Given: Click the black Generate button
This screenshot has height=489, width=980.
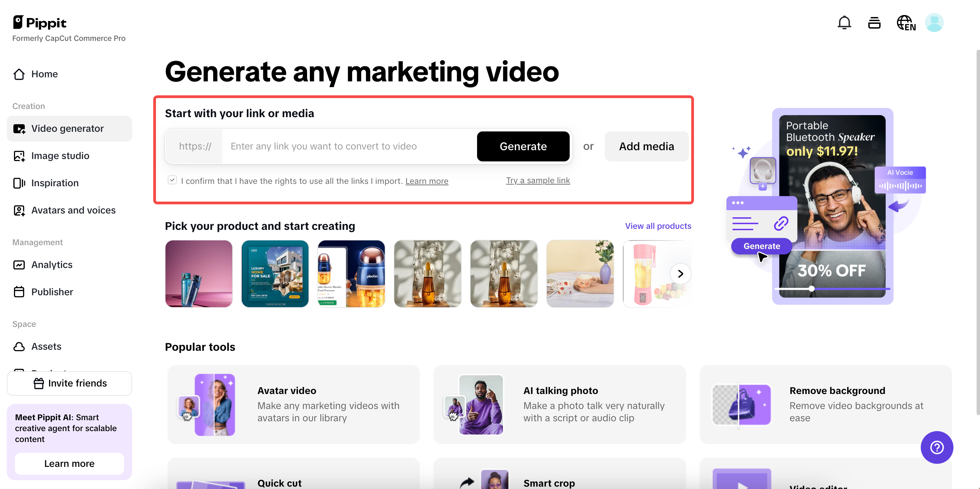Looking at the screenshot, I should coord(523,146).
